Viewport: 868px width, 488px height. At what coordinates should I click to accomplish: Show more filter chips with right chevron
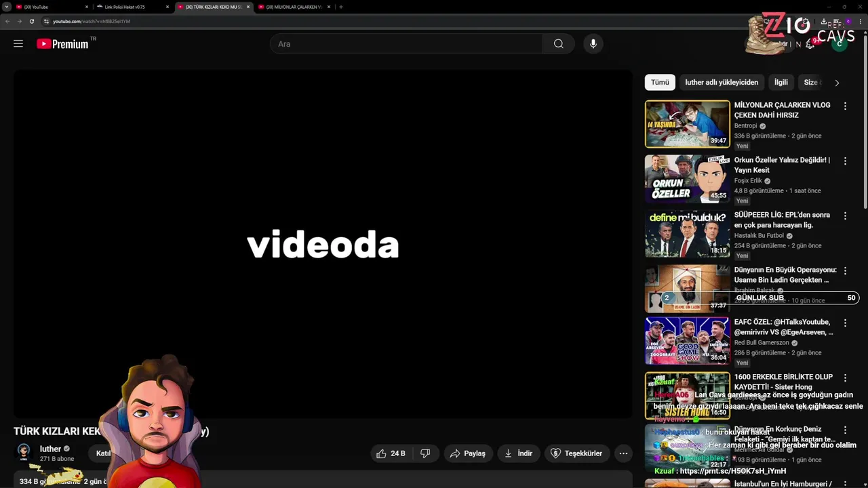(837, 83)
